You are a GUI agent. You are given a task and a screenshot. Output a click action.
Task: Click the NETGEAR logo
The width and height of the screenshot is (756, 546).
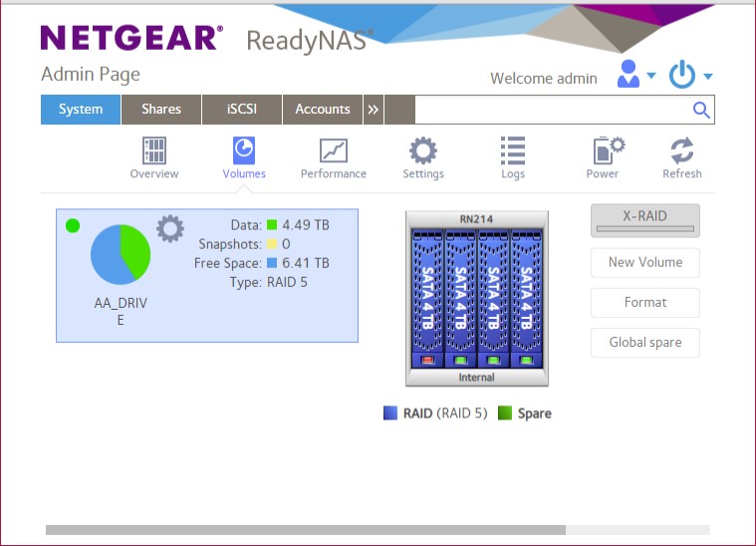click(x=131, y=38)
